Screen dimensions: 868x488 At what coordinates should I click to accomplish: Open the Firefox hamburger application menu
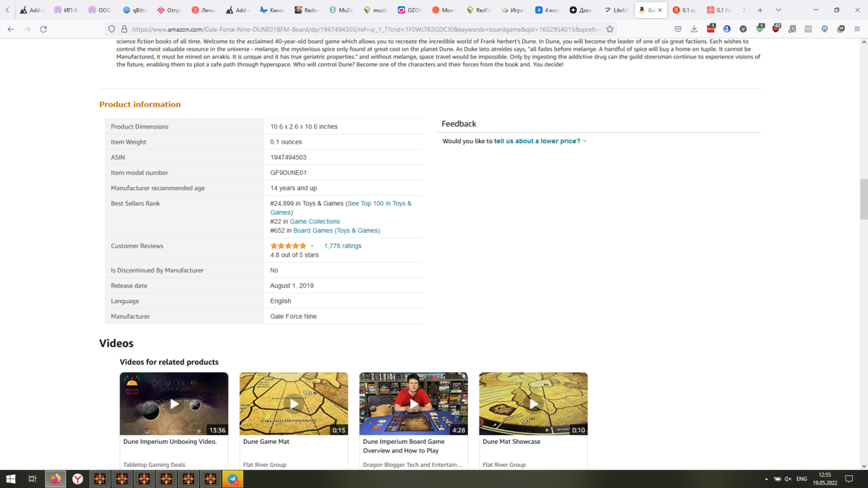coord(857,29)
